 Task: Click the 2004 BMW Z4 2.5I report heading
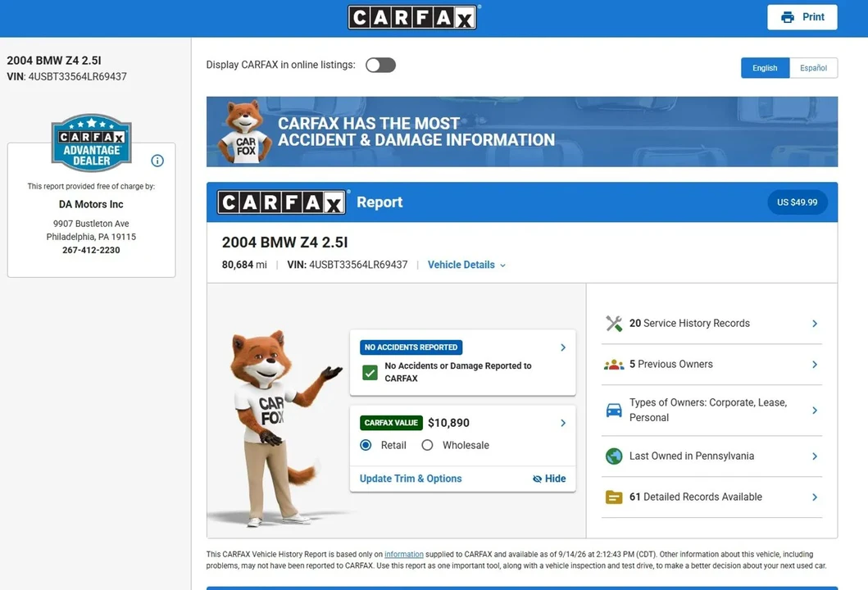(x=284, y=243)
